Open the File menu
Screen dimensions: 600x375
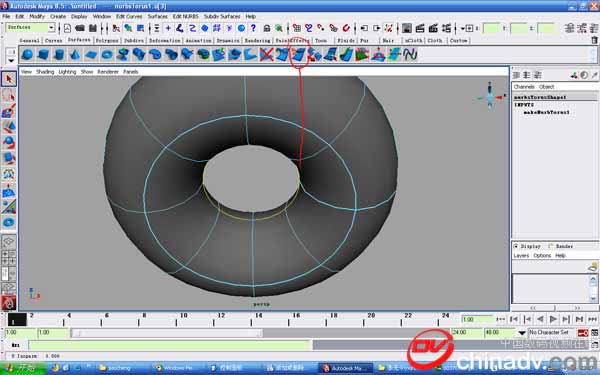point(6,16)
